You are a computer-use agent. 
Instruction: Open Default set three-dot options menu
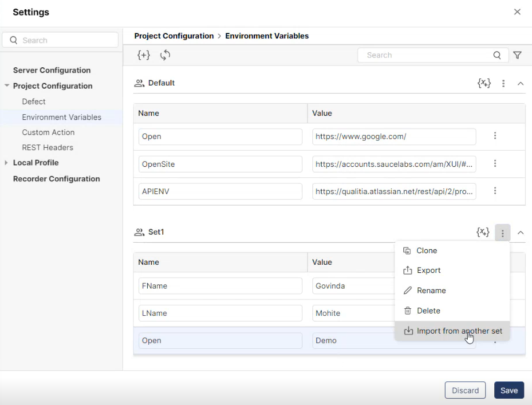click(x=504, y=83)
